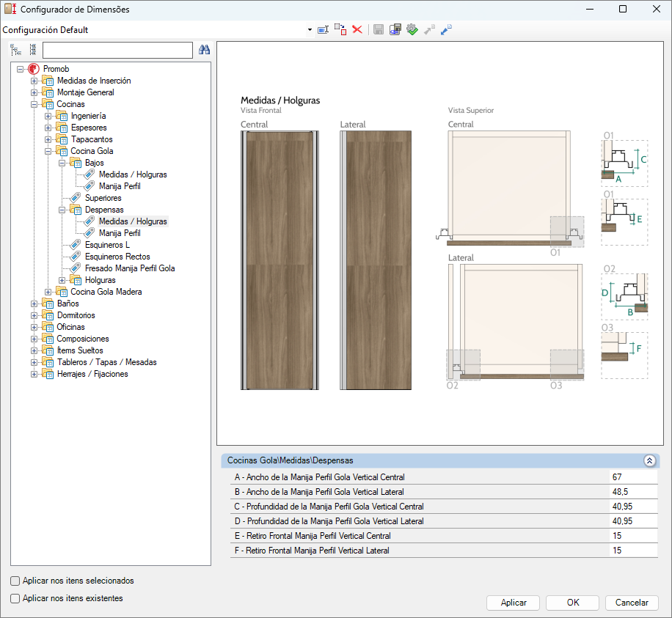
Task: Click the top O1 detail diagram with C
Action: pos(624,163)
